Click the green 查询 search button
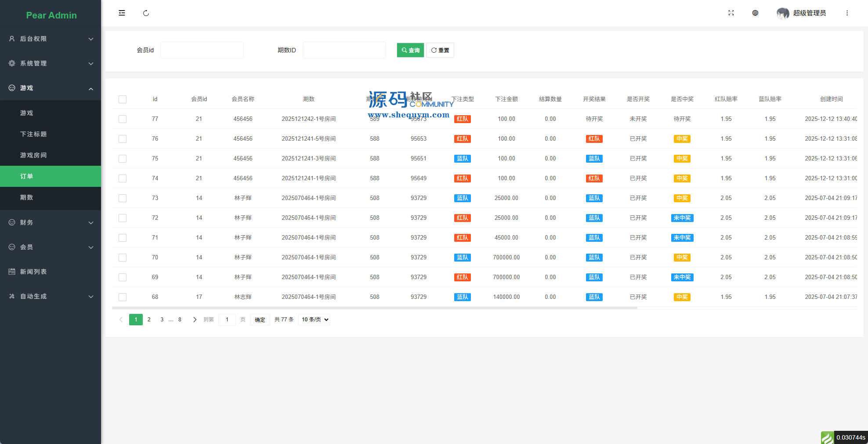 (410, 50)
